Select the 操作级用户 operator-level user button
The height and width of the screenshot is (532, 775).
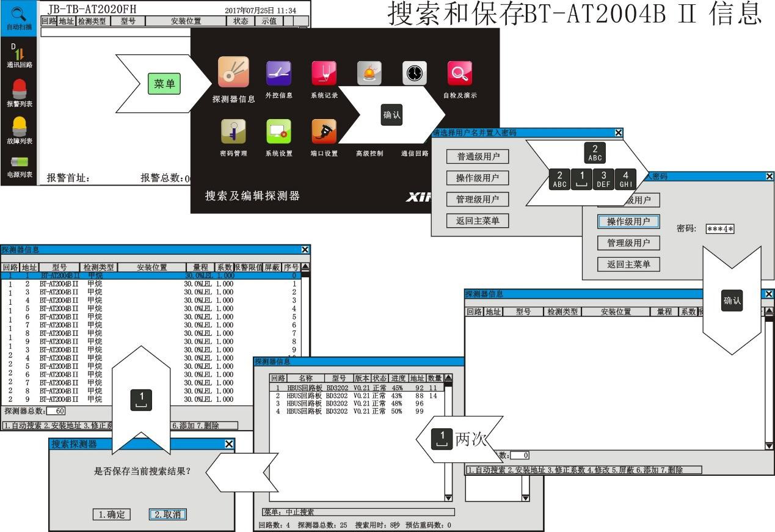(627, 222)
